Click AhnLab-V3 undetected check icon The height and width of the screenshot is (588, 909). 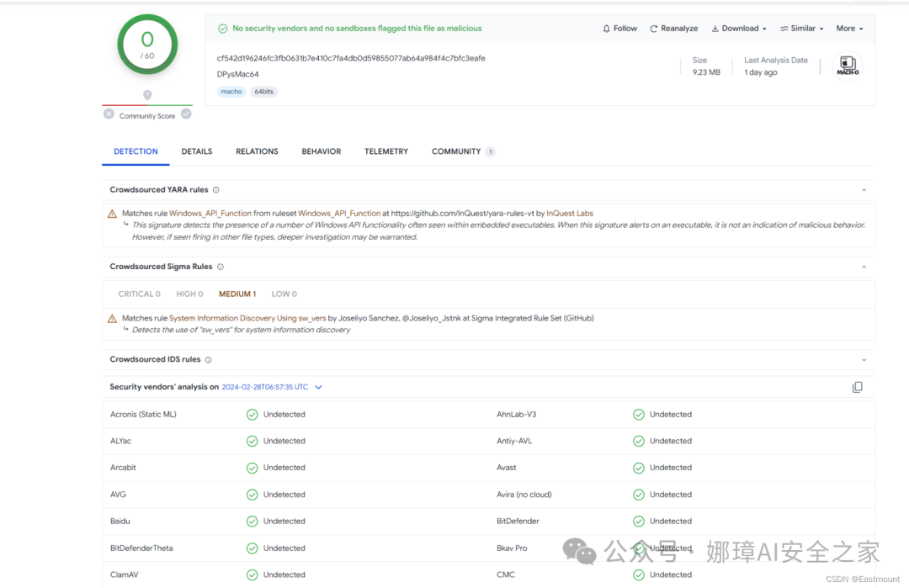click(x=639, y=414)
